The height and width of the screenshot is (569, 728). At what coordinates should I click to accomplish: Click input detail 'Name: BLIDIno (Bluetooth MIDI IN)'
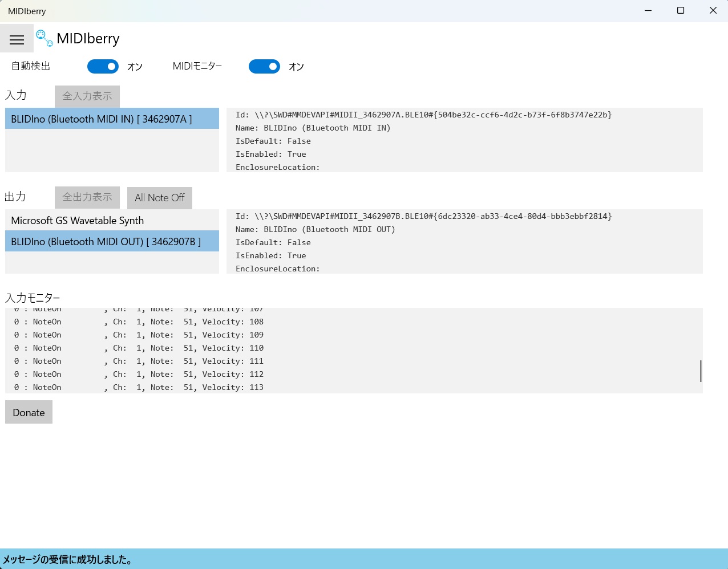coord(313,128)
